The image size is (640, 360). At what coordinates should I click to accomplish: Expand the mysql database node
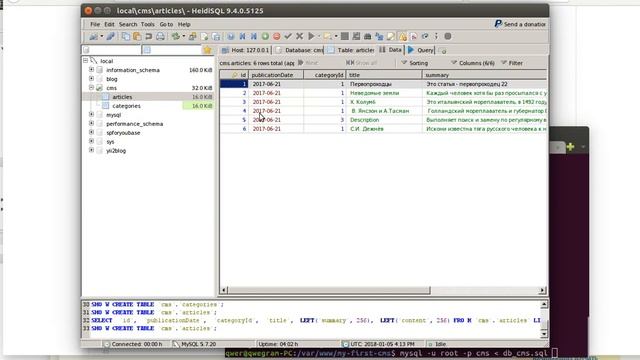point(91,115)
